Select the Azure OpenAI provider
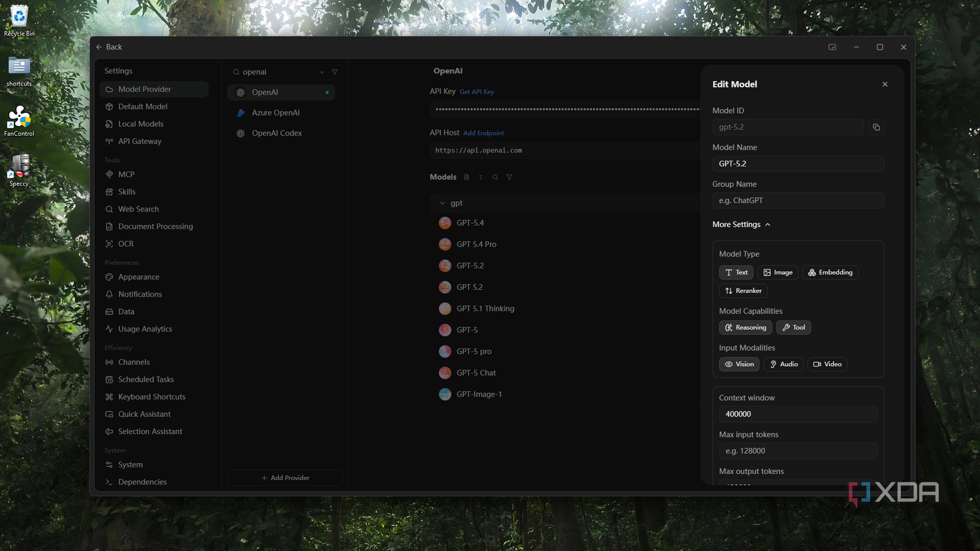980x551 pixels. [x=282, y=113]
